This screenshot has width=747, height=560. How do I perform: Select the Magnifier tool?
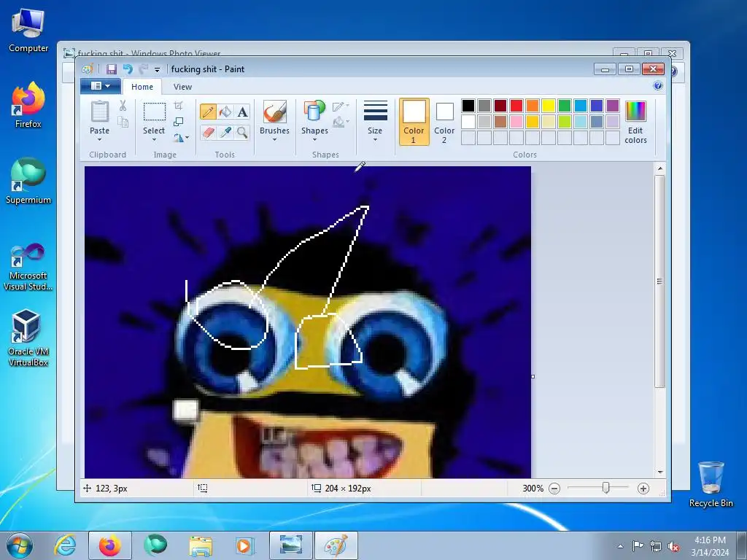point(242,132)
